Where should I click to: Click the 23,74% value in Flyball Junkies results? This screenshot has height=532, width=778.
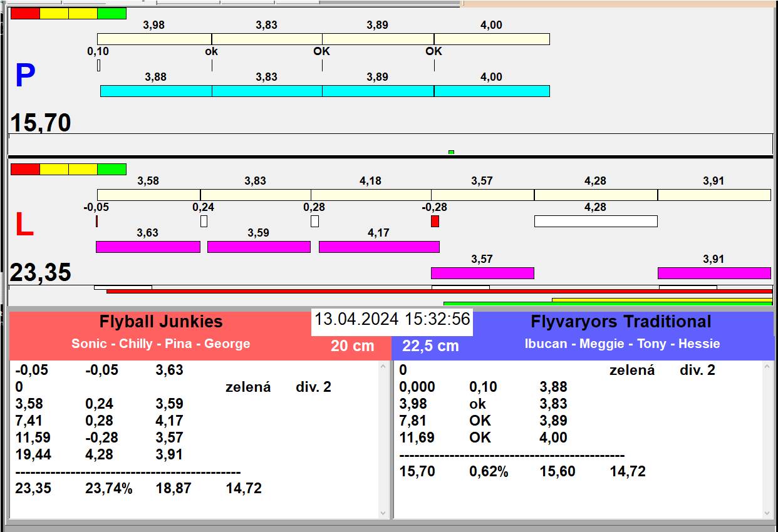point(109,488)
